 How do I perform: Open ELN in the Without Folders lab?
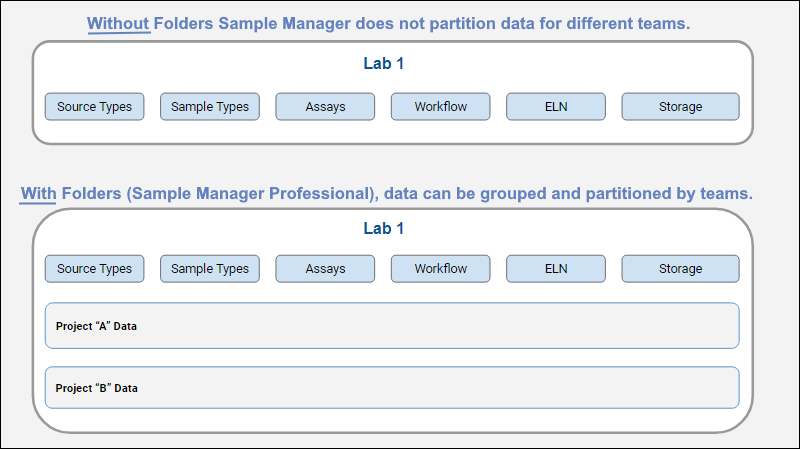click(x=556, y=107)
